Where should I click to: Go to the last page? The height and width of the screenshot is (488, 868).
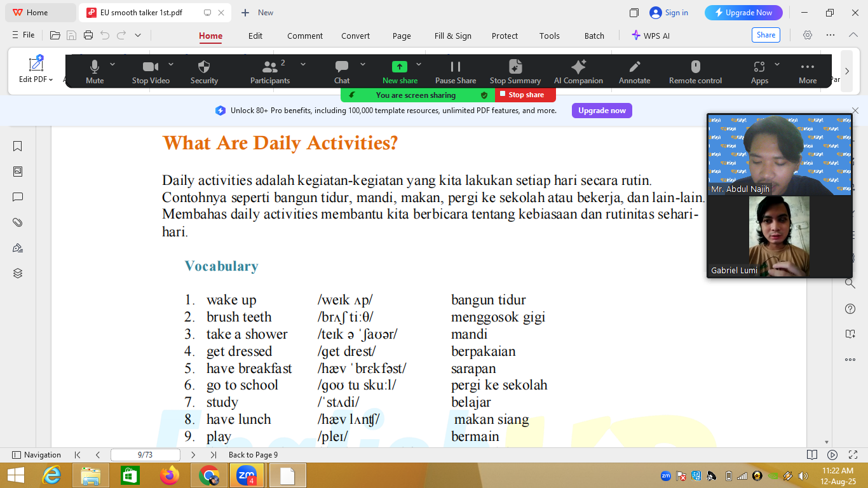point(214,455)
